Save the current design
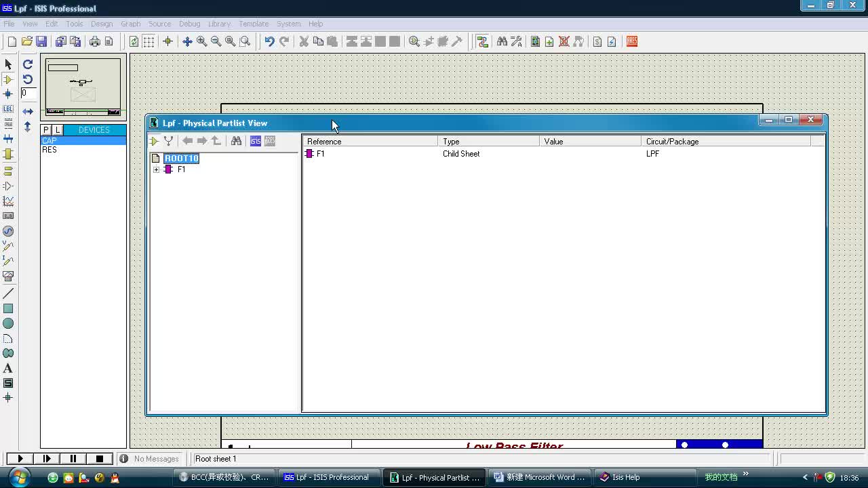The image size is (868, 488). (41, 41)
